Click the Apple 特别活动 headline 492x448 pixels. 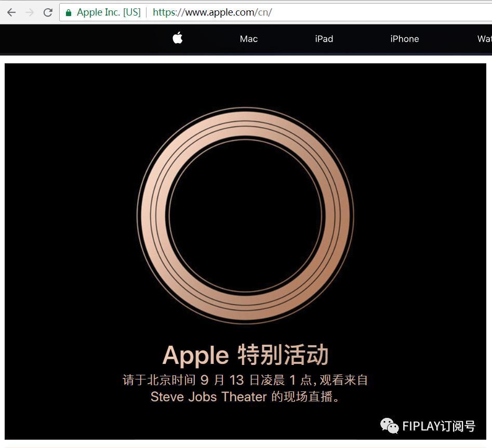(x=245, y=356)
